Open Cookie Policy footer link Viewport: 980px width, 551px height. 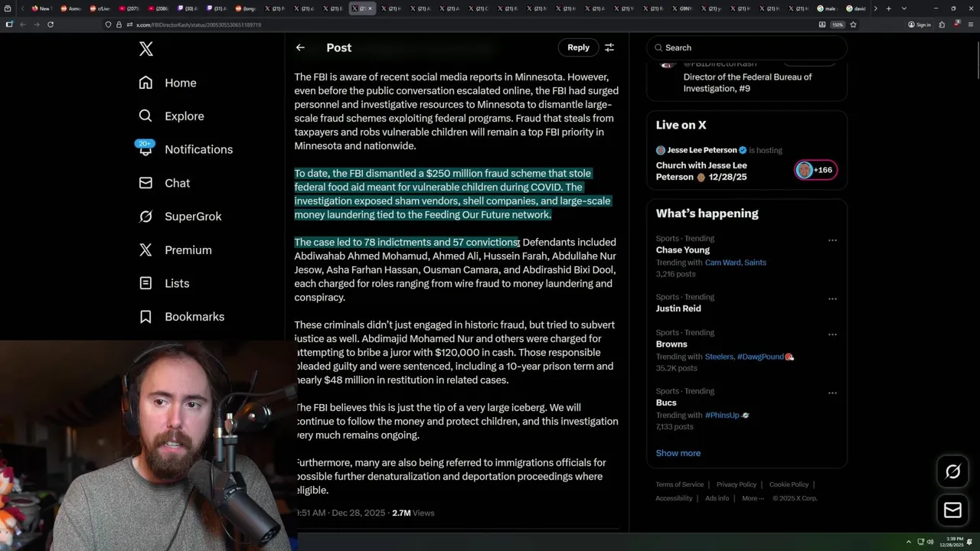click(x=789, y=484)
